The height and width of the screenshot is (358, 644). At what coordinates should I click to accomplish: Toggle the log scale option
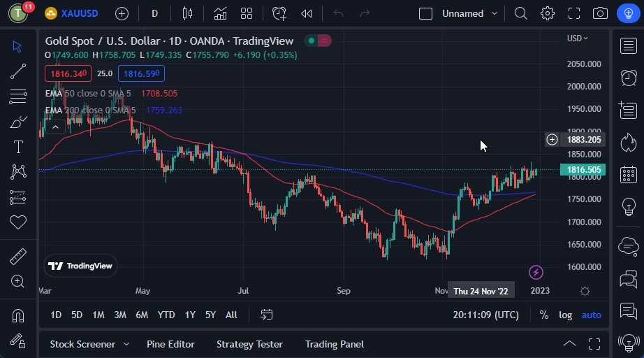tap(566, 315)
